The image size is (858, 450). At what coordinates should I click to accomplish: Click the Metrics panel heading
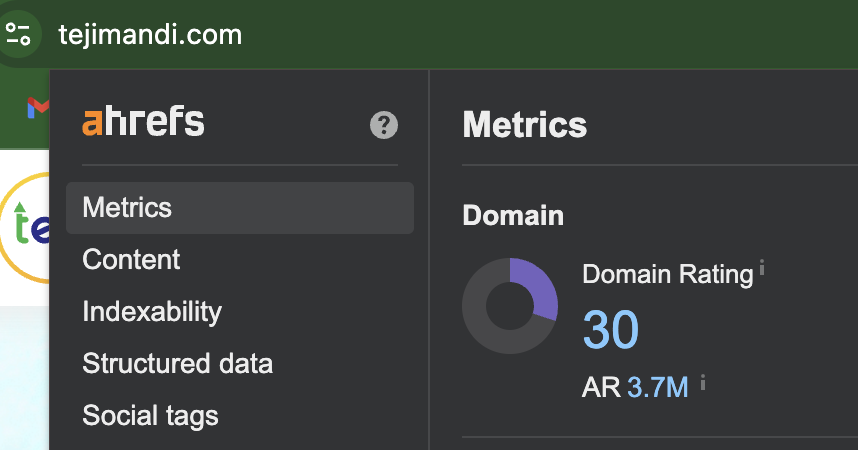(x=525, y=124)
